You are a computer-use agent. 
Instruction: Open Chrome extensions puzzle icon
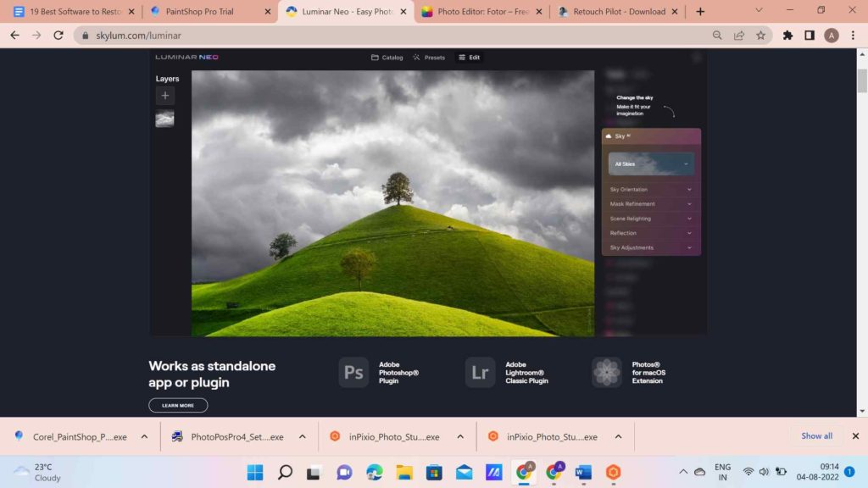pos(787,36)
